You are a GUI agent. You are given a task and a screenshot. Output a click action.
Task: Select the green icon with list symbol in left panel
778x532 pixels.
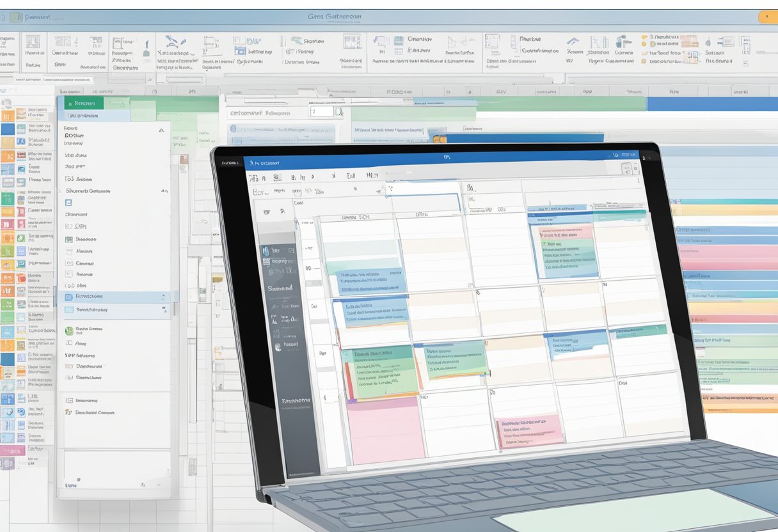[x=69, y=331]
